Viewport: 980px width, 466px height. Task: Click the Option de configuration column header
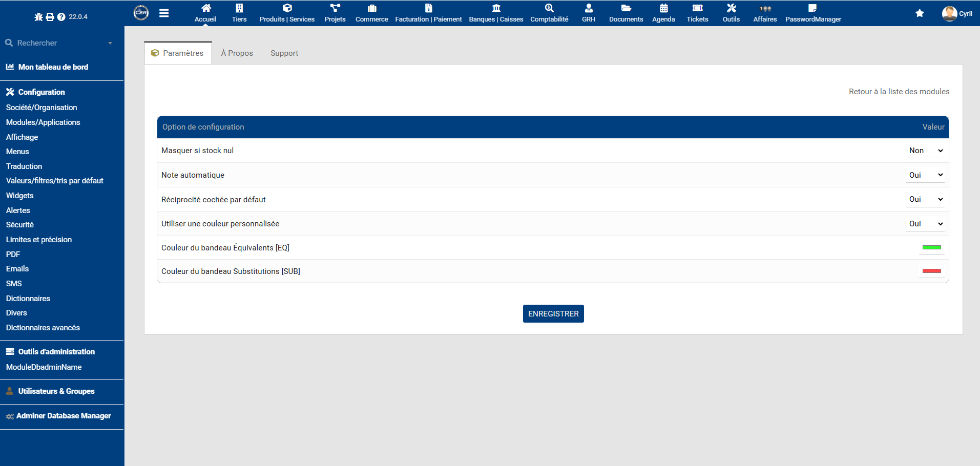[x=203, y=127]
